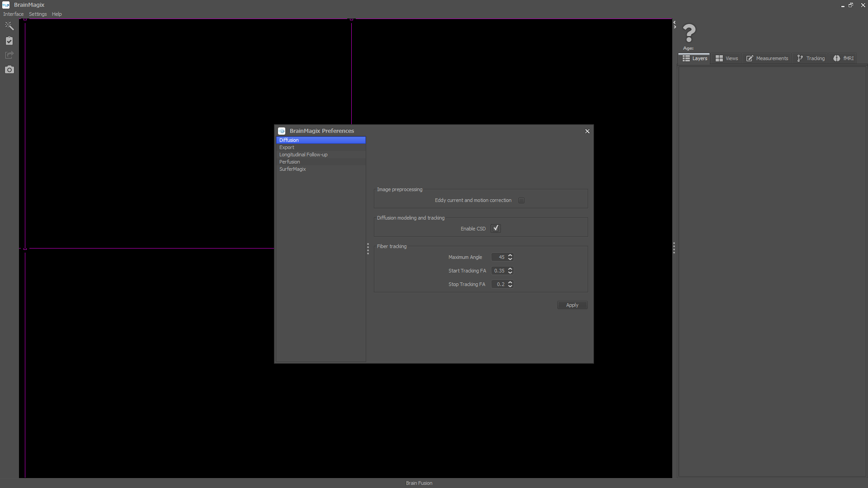The width and height of the screenshot is (868, 488).
Task: Click the left-pointing panel collapse arrow
Action: (675, 22)
